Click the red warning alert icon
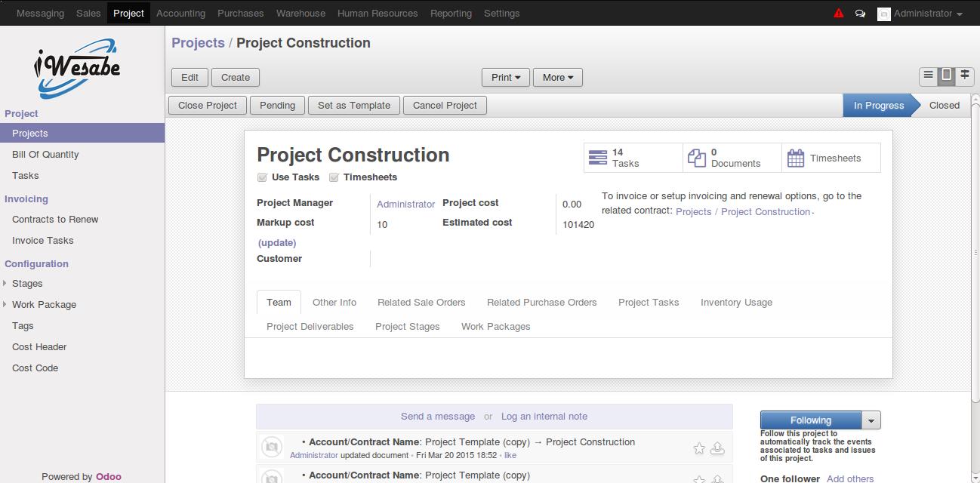Viewport: 980px width, 483px height. (839, 14)
